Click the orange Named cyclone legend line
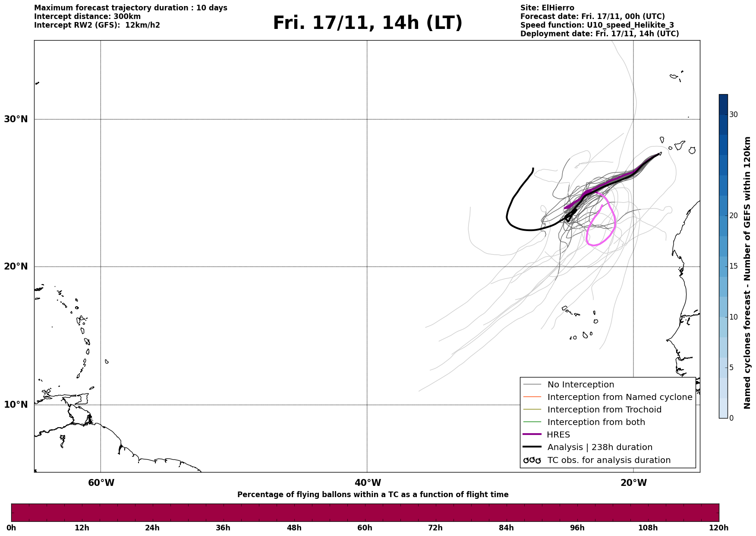This screenshot has width=756, height=536. [x=532, y=397]
